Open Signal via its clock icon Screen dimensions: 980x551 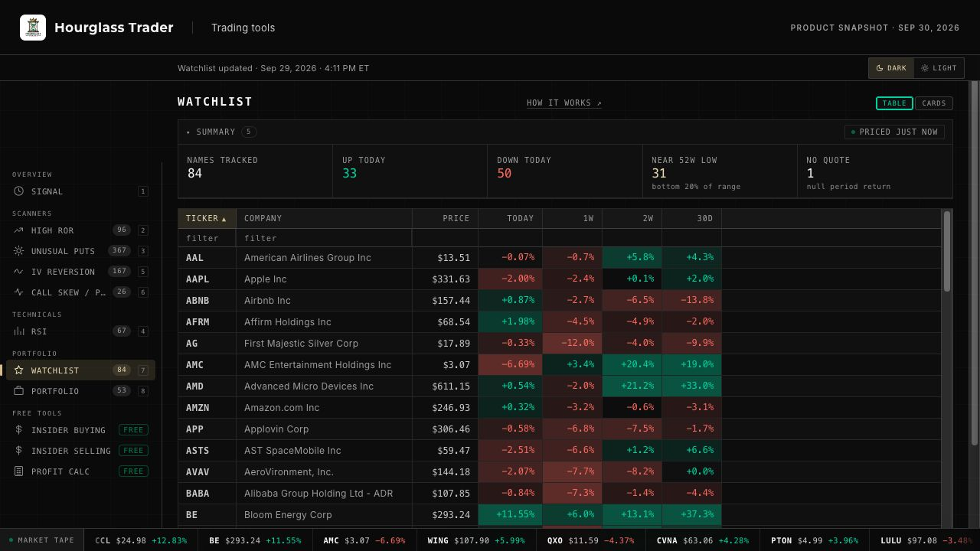pos(18,191)
